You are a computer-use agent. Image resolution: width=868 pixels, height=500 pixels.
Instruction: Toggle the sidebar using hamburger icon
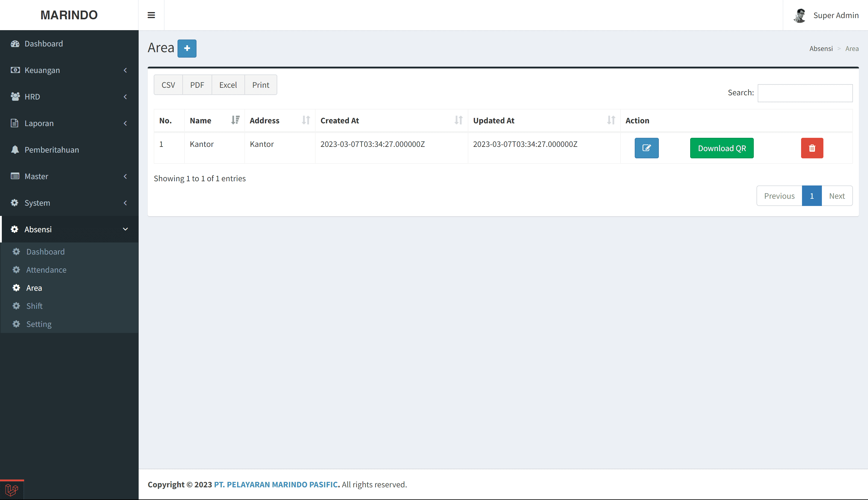(x=151, y=15)
